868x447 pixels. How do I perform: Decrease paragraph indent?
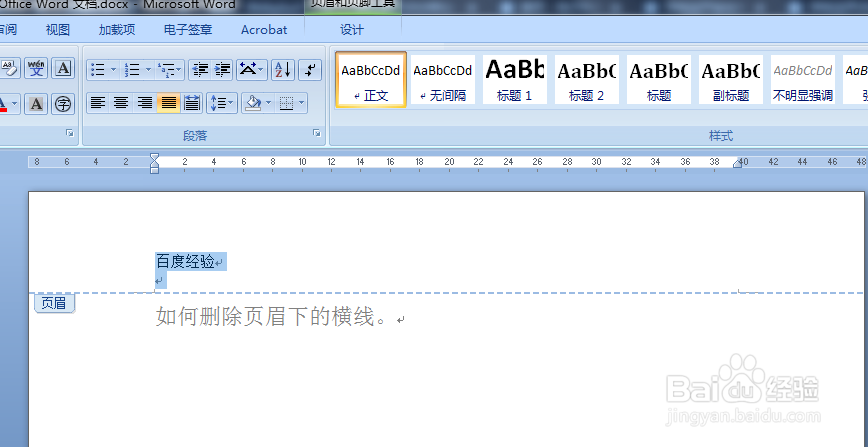pyautogui.click(x=199, y=70)
